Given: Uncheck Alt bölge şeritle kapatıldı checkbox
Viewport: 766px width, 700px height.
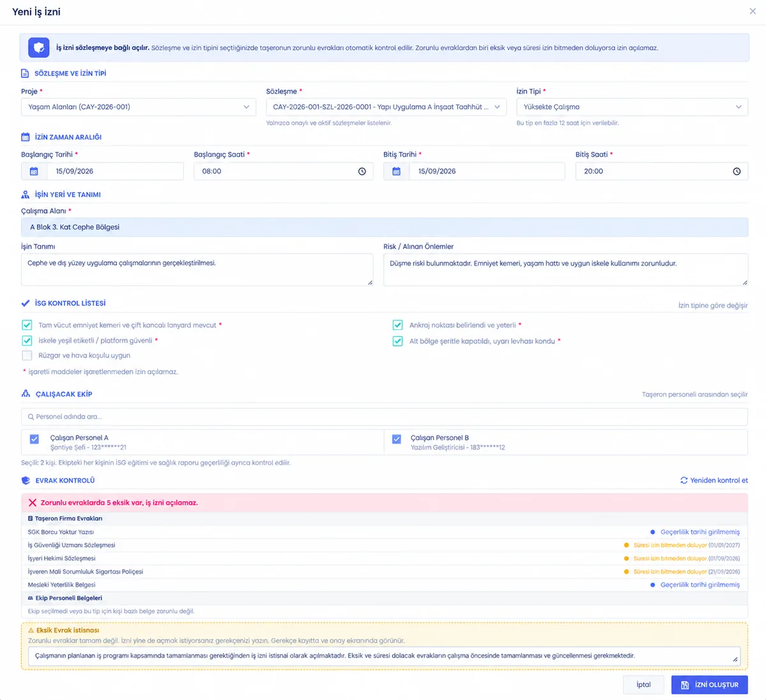Looking at the screenshot, I should [398, 341].
